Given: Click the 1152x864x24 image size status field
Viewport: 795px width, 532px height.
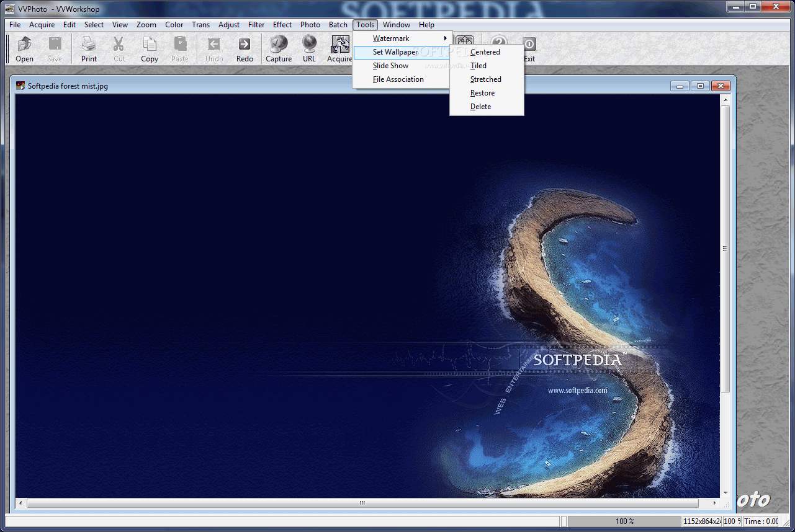Looking at the screenshot, I should pos(702,521).
